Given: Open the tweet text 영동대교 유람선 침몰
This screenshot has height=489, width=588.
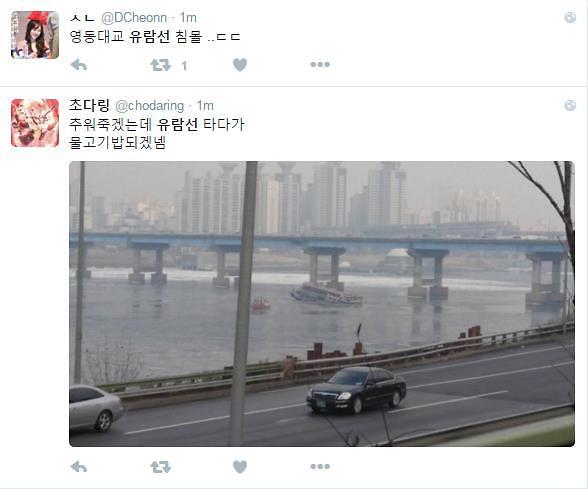Looking at the screenshot, I should pos(136,37).
